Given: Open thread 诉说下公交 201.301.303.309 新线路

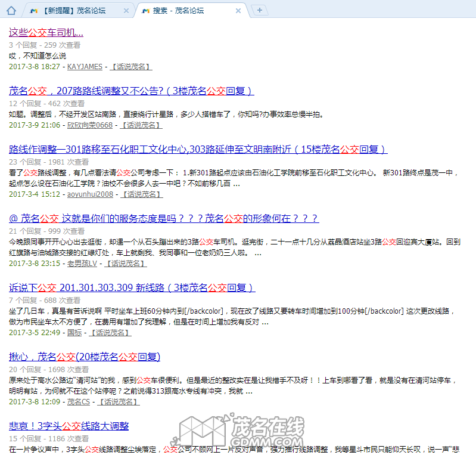Looking at the screenshot, I should (x=132, y=287).
